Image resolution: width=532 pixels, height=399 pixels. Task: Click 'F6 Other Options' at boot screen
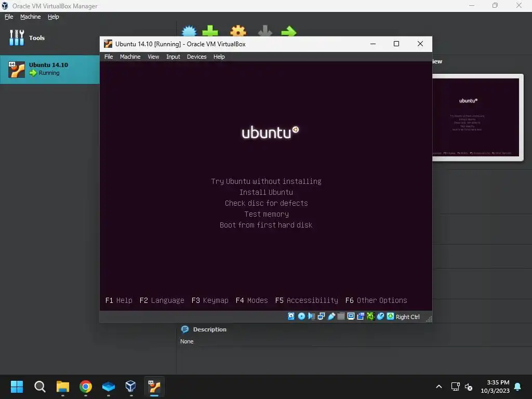[x=376, y=300]
